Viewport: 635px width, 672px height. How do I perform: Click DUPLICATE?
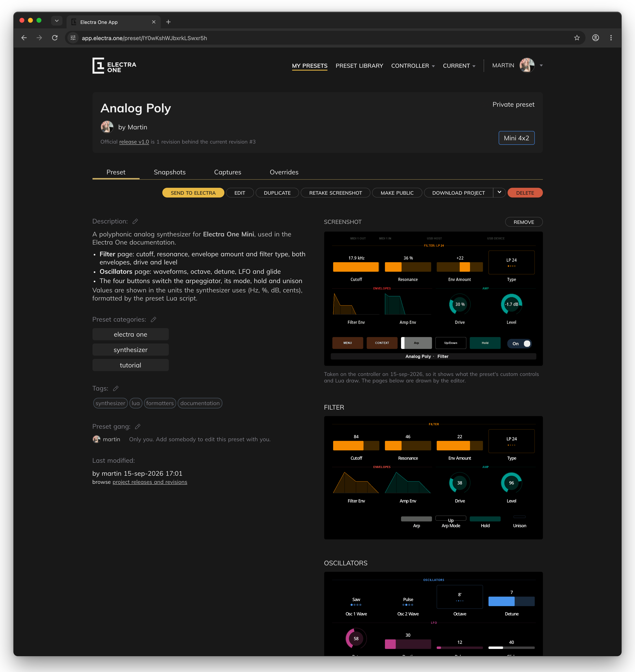(x=277, y=192)
